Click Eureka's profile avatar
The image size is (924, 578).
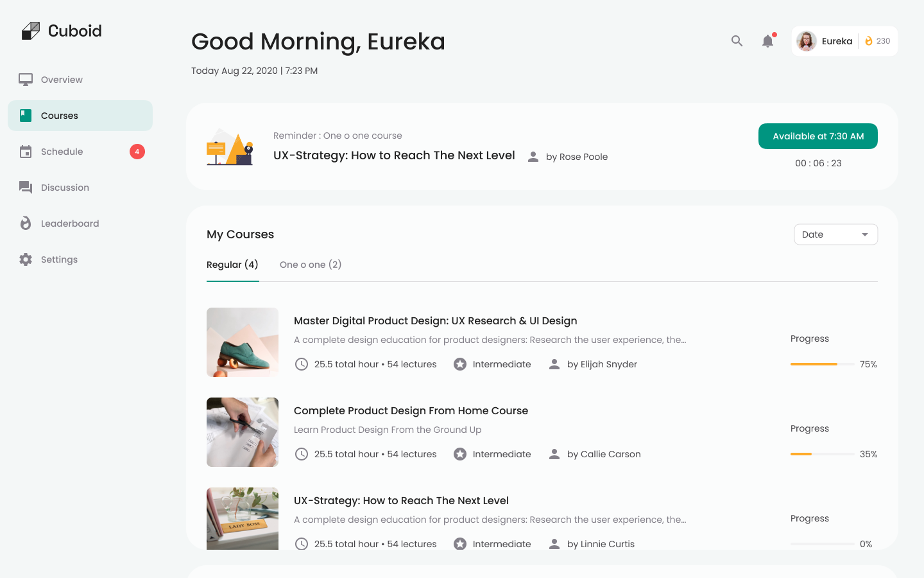(807, 41)
